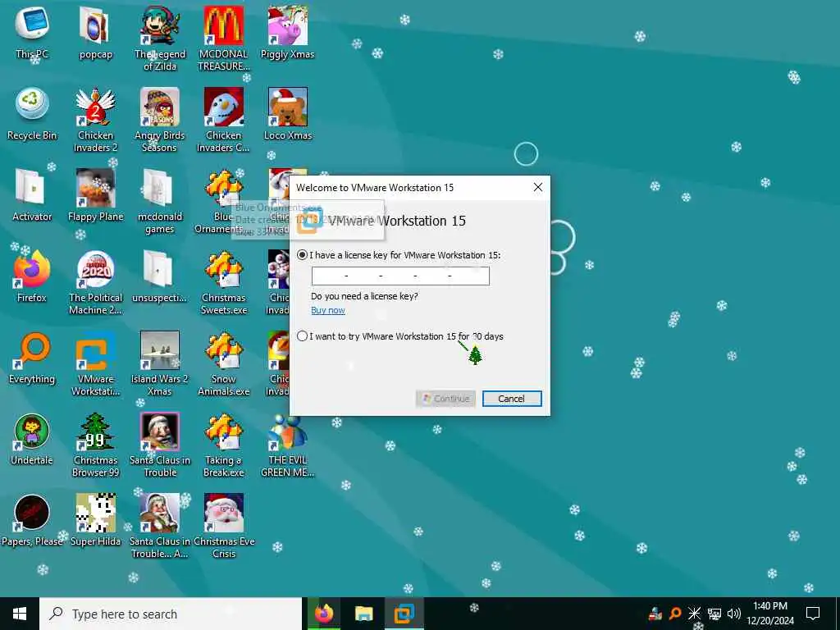Select MCDONAL TREASURE game shortcut

pyautogui.click(x=223, y=39)
